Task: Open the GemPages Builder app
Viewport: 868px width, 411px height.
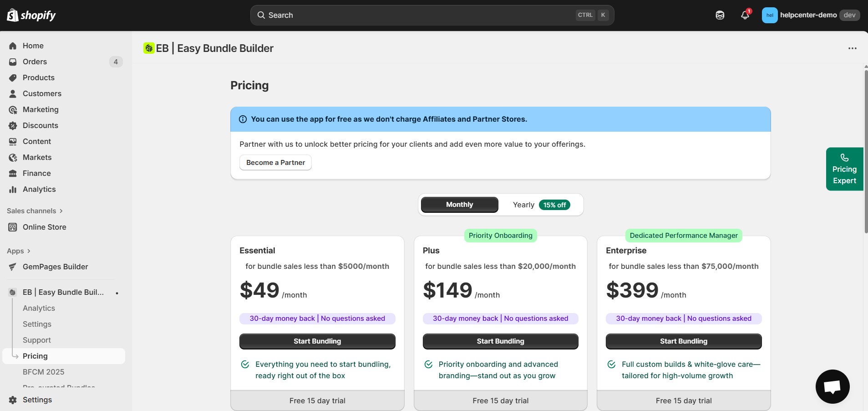Action: 56,267
